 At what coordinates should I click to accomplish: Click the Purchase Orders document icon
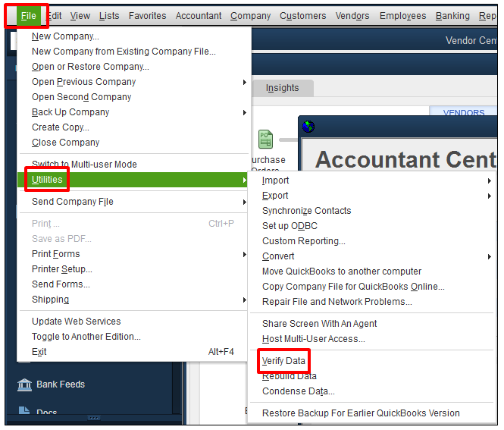[x=266, y=140]
